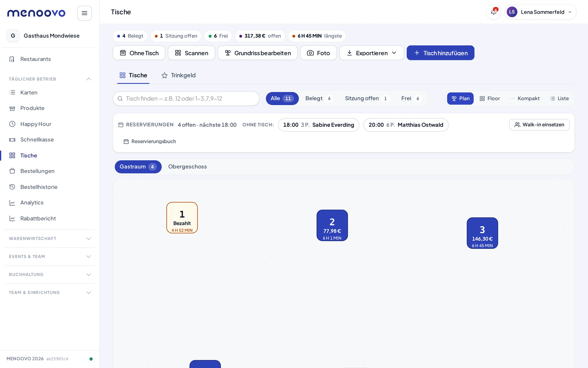Click the Bestellhistorie history icon
The image size is (588, 368).
click(12, 187)
